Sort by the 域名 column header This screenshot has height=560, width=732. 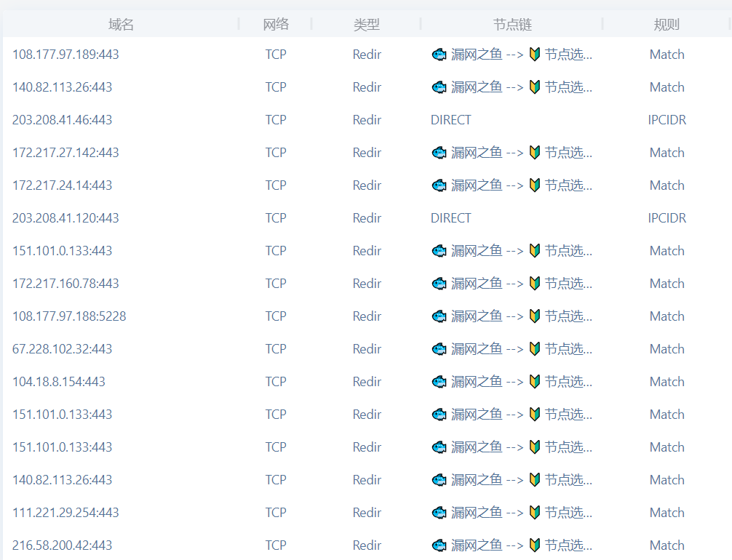point(121,24)
